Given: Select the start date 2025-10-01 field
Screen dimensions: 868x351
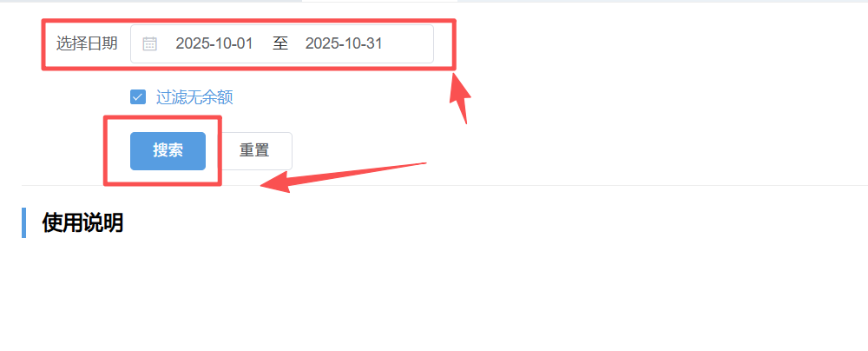Looking at the screenshot, I should click(x=214, y=43).
